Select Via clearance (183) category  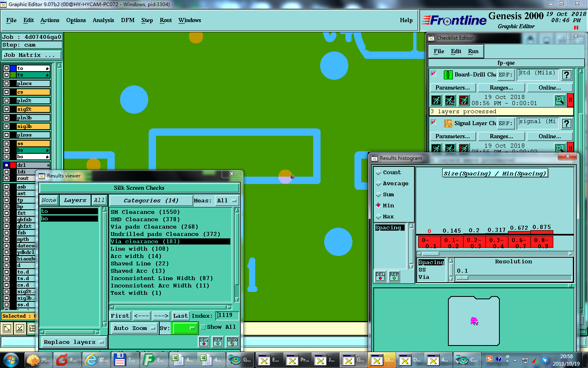pos(170,242)
